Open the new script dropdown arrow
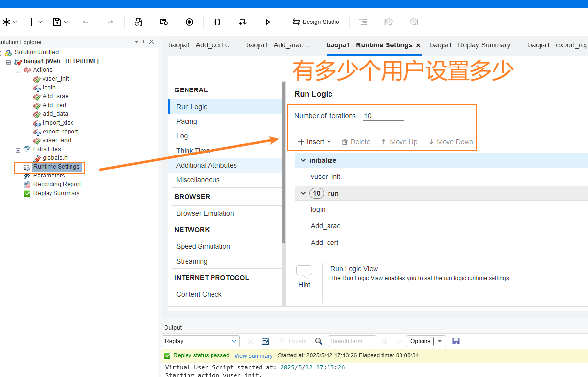 (15, 22)
